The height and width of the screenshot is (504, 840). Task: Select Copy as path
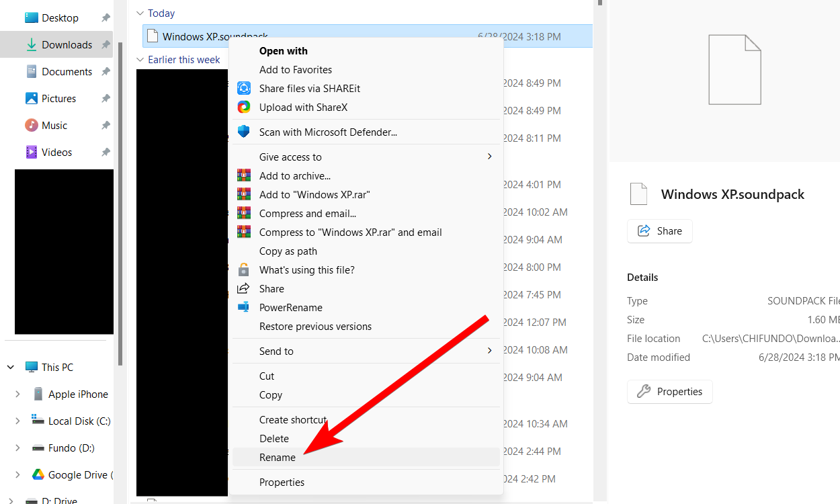(366, 251)
